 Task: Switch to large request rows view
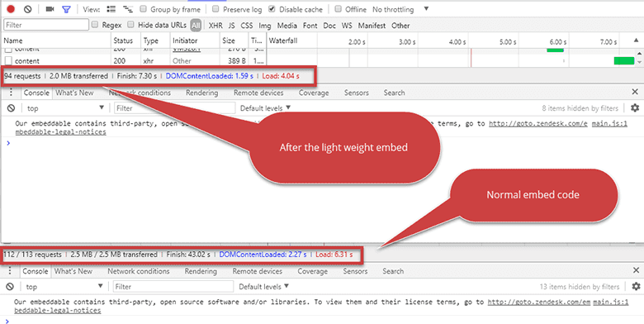pos(111,9)
